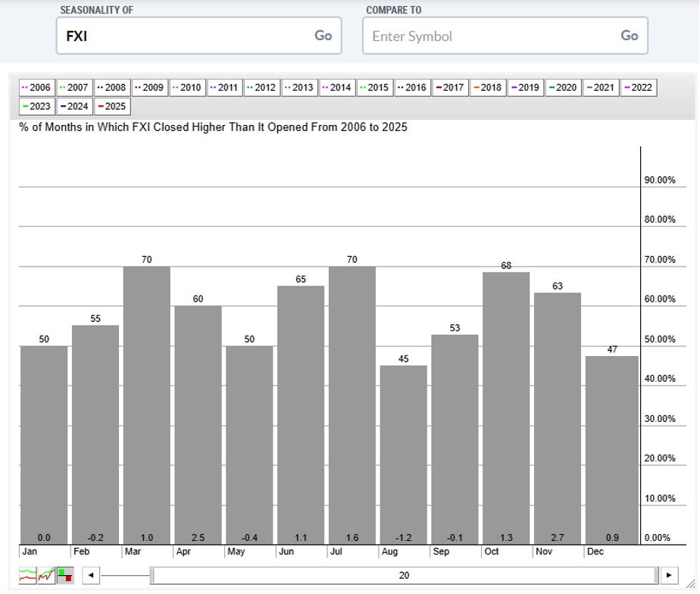Click the 20-year range slider bar
Viewport: 700px width, 594px height.
point(404,575)
